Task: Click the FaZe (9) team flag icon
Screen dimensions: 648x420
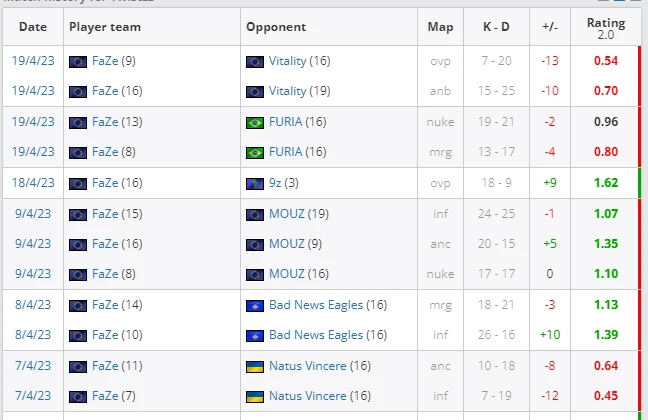Action: click(x=78, y=62)
